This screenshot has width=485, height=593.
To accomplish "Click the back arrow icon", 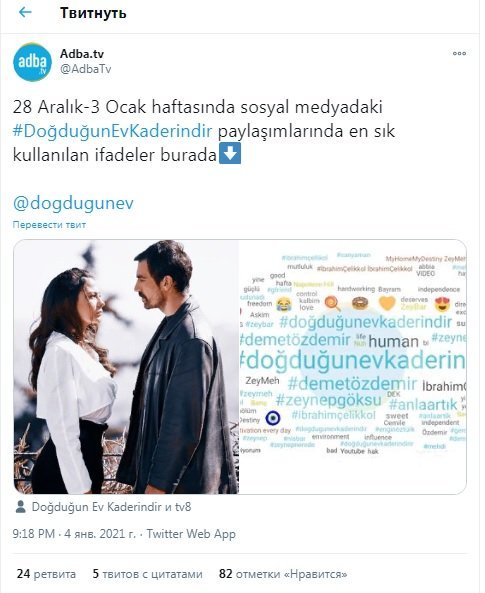I will click(x=25, y=12).
